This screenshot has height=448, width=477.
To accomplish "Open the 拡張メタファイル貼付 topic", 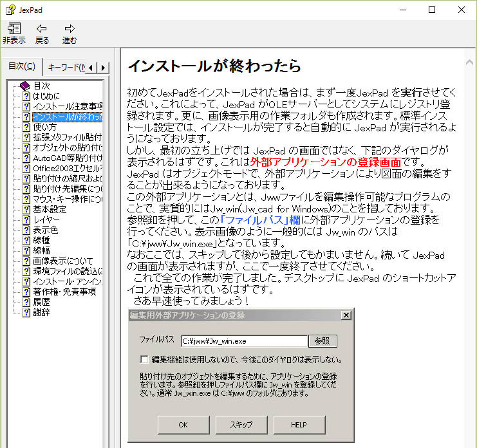I will 68,138.
